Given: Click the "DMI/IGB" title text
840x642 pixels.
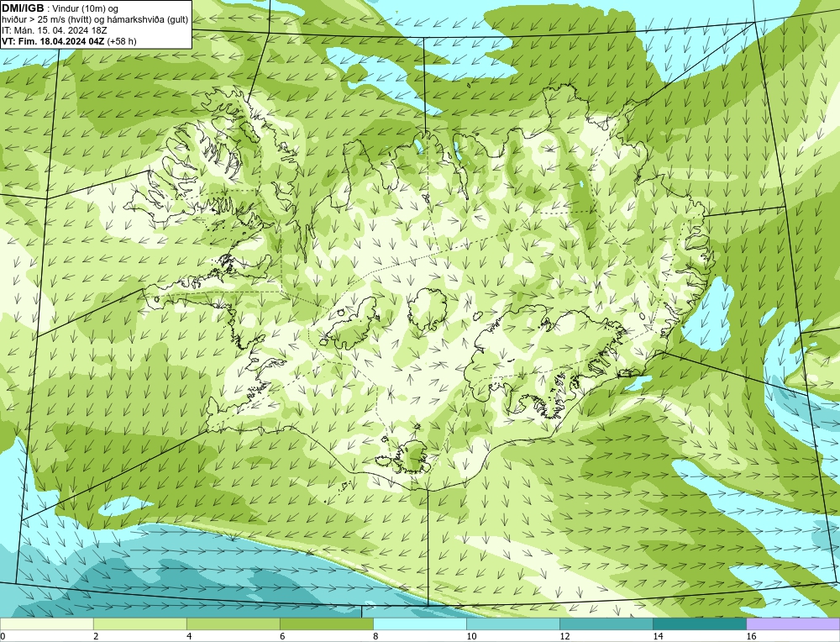Looking at the screenshot, I should click(x=23, y=8).
